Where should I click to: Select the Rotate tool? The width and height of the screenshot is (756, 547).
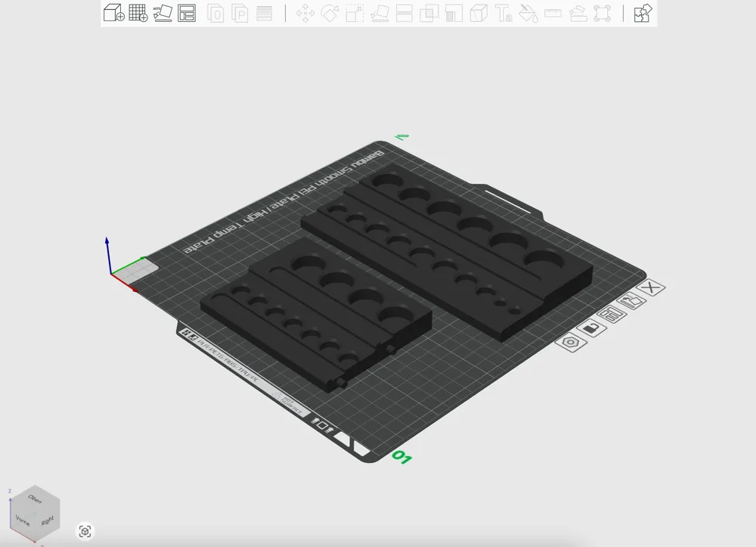(330, 13)
